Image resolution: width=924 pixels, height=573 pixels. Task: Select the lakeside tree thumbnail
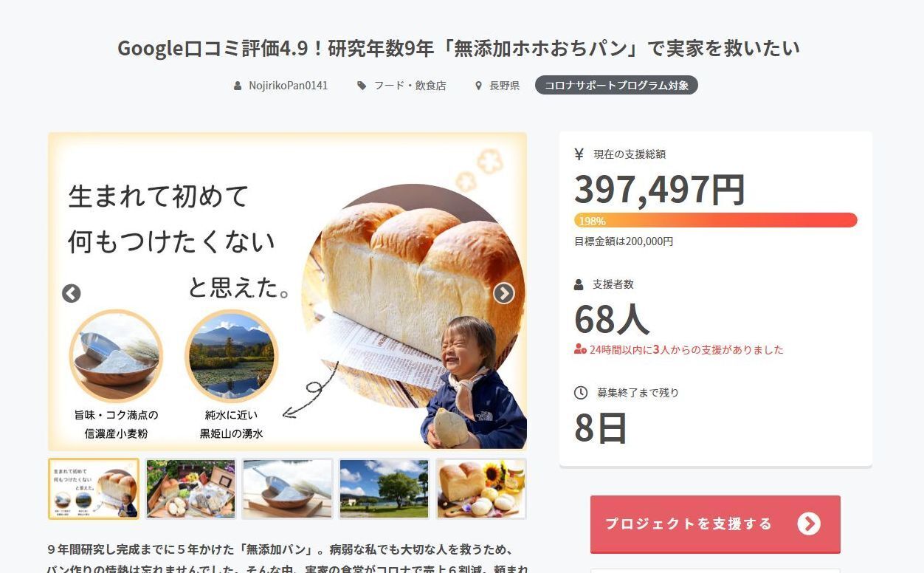[x=384, y=489]
